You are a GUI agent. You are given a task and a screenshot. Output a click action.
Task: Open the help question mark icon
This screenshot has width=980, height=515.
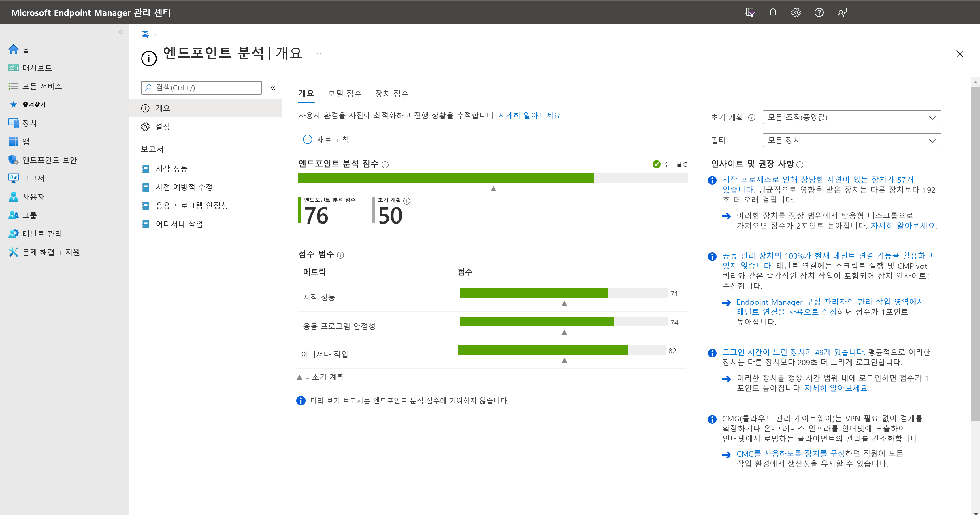[x=819, y=13]
